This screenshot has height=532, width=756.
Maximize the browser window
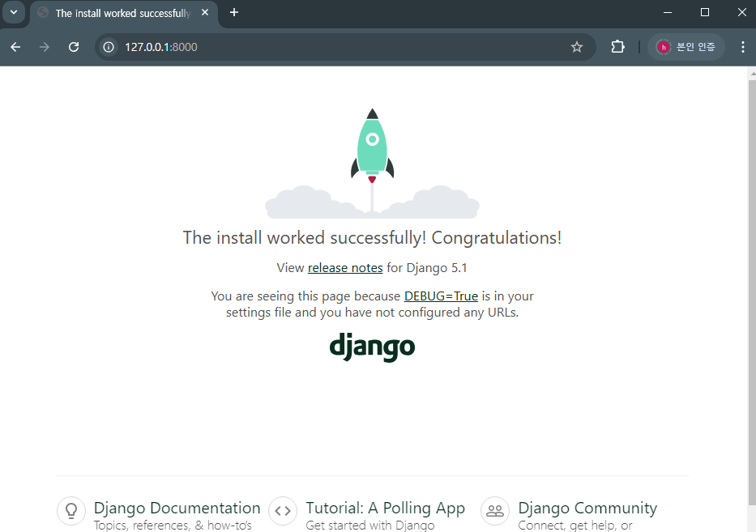coord(704,12)
